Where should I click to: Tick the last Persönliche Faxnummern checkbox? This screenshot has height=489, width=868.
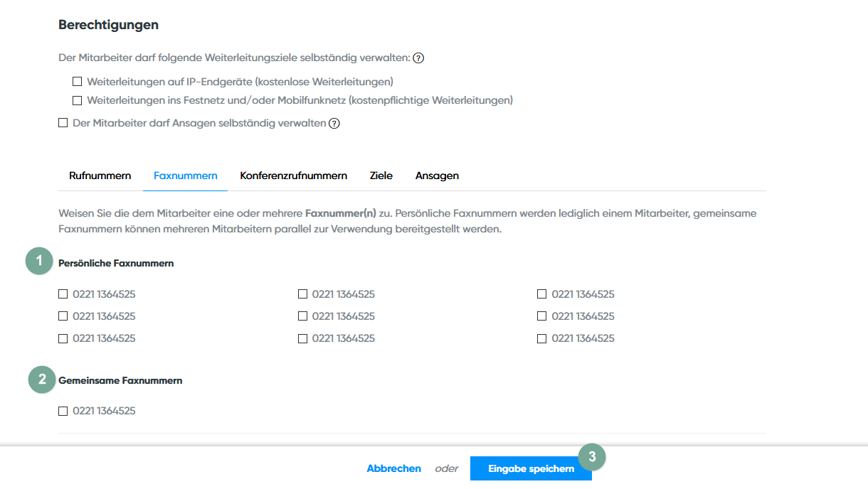click(x=542, y=338)
